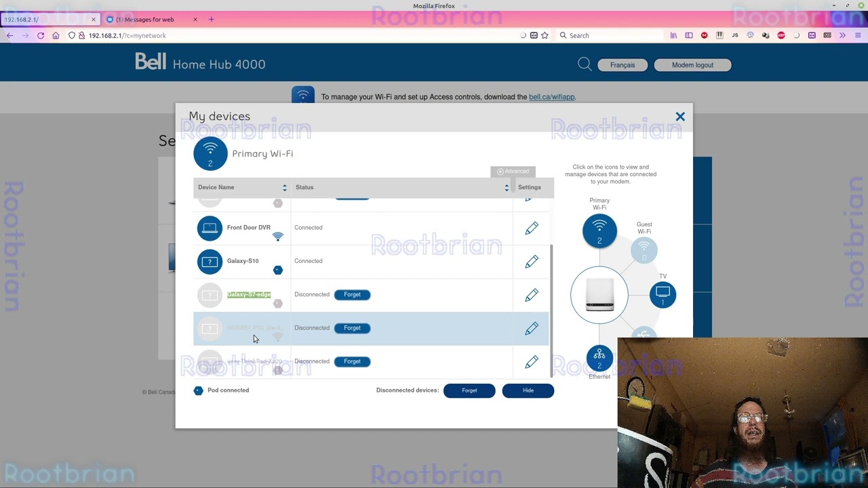The height and width of the screenshot is (488, 868).
Task: Select the Galaxy-S10 device name
Action: coord(243,261)
